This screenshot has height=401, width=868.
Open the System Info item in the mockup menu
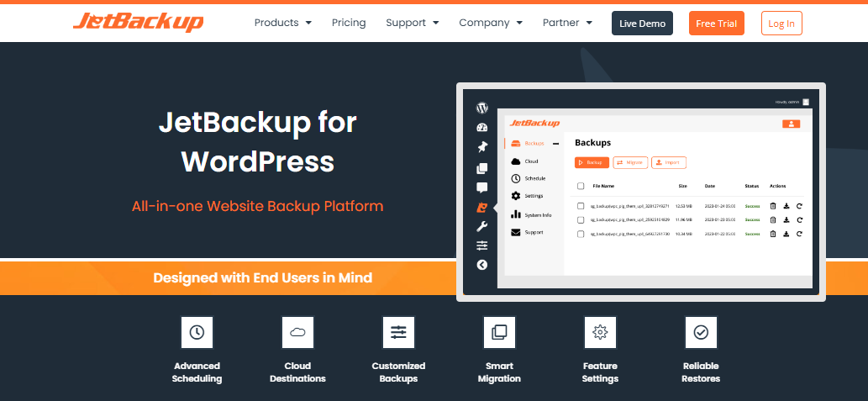530,215
